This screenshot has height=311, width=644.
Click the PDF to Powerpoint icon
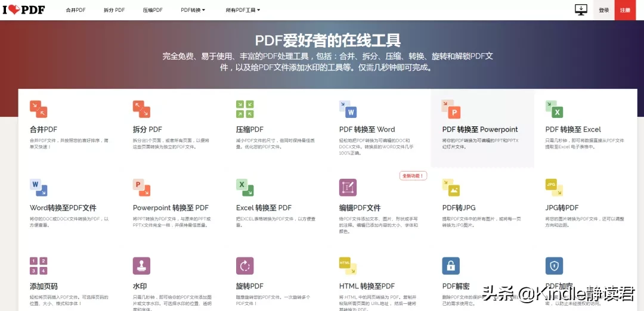(451, 109)
